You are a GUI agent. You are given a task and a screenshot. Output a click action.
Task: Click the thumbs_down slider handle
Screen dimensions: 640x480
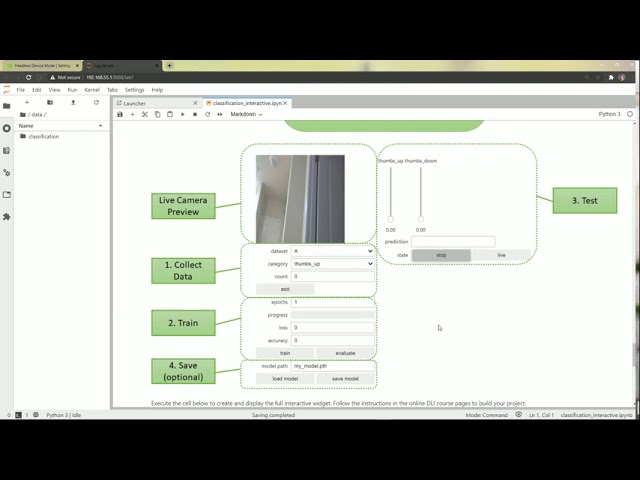click(420, 220)
